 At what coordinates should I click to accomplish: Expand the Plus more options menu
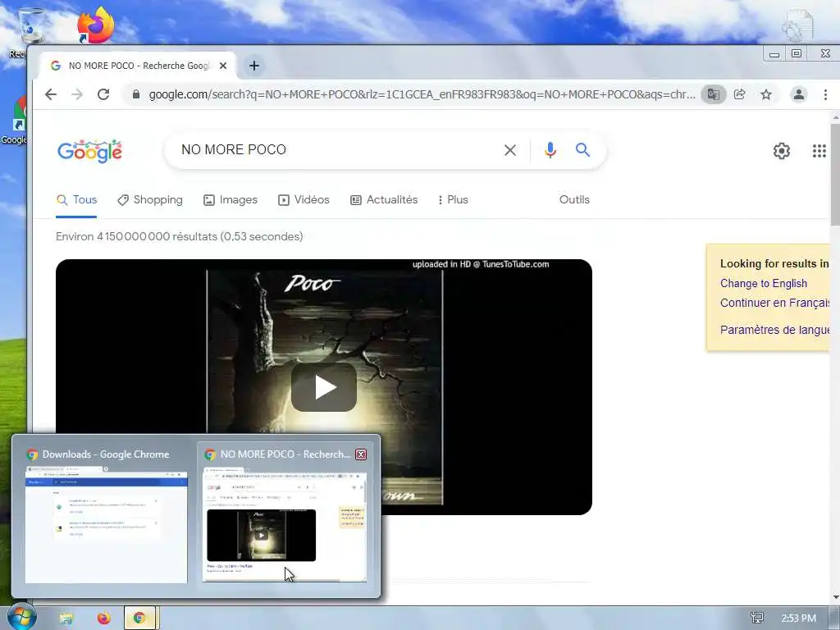click(453, 200)
